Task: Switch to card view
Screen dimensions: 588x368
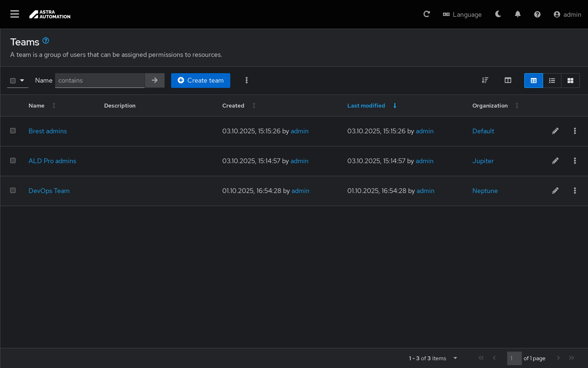Action: coord(570,81)
